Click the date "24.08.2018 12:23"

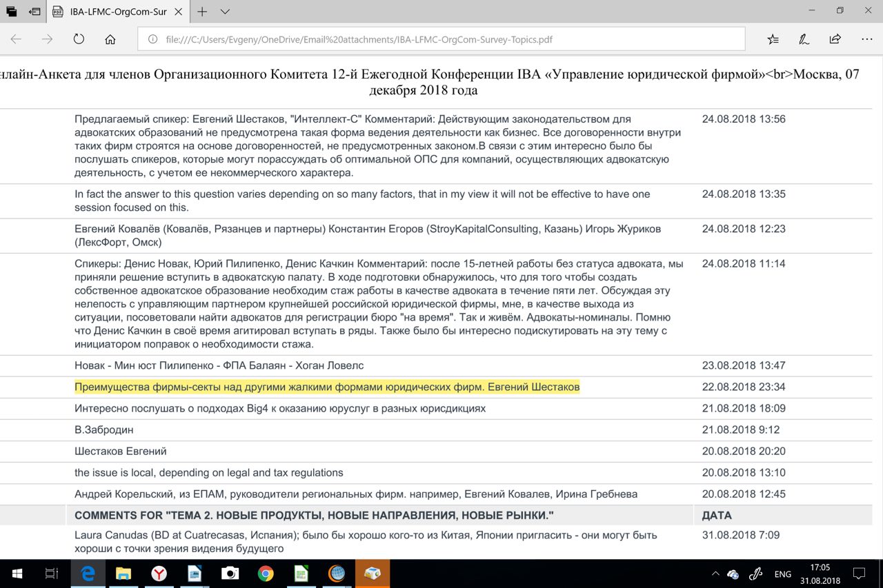[744, 228]
